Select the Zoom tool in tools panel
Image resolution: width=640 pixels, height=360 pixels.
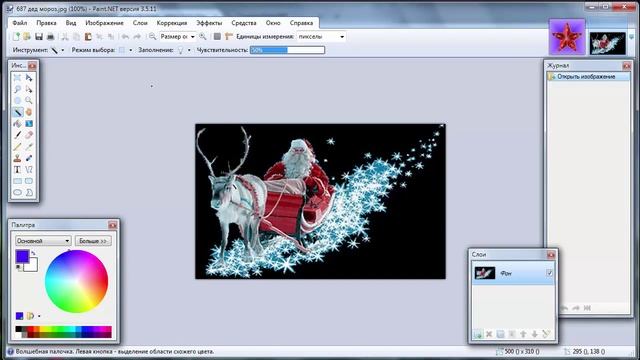[x=29, y=100]
